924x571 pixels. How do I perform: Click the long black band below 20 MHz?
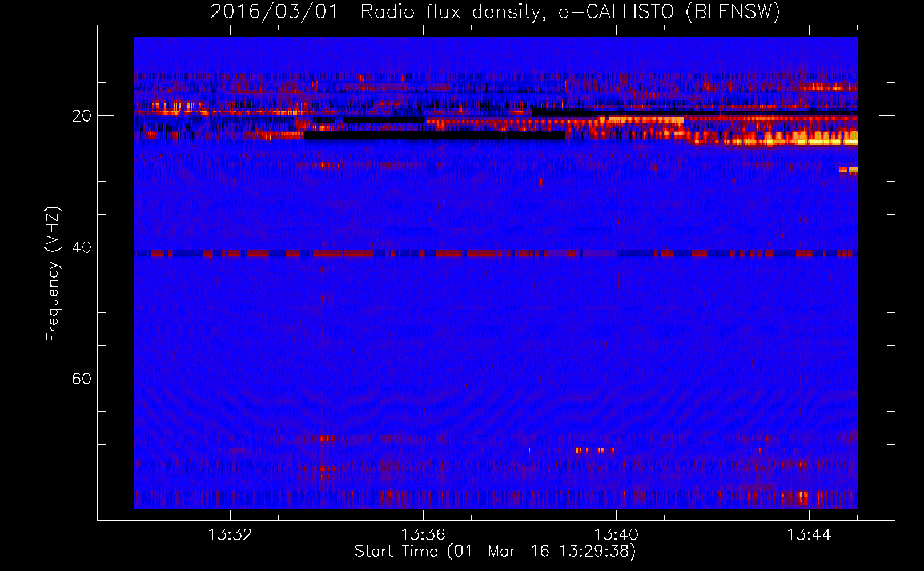click(x=435, y=136)
